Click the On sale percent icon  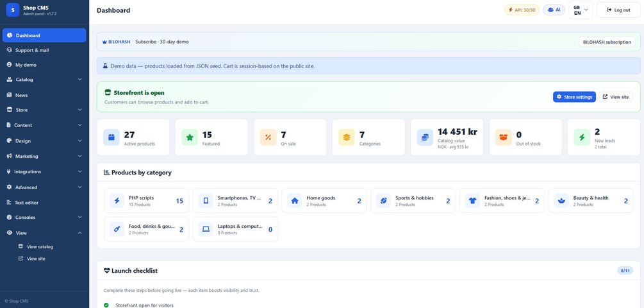268,137
